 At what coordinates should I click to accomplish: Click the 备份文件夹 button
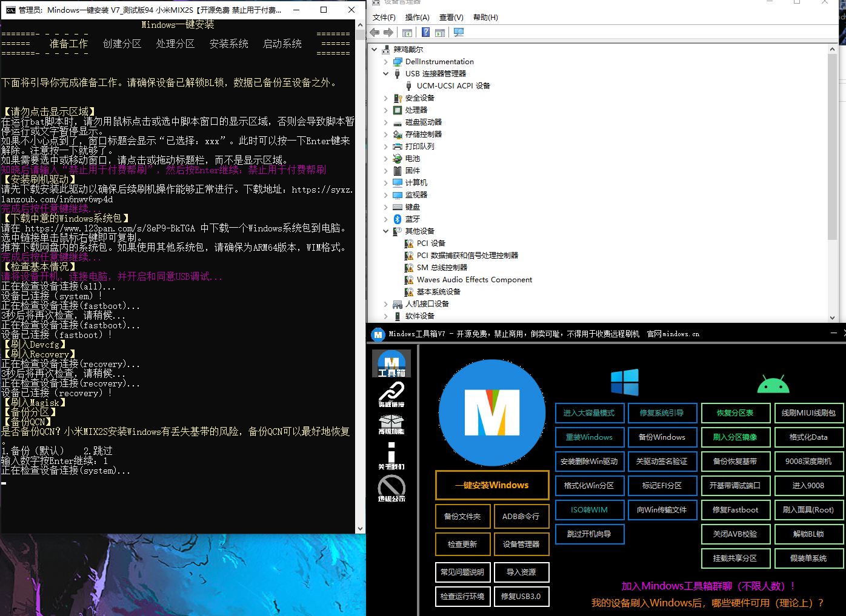click(x=462, y=516)
